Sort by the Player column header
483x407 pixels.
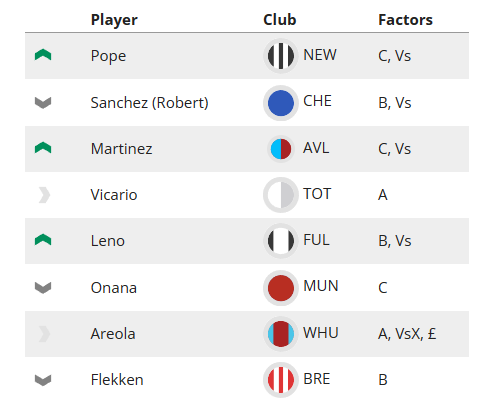(x=114, y=20)
